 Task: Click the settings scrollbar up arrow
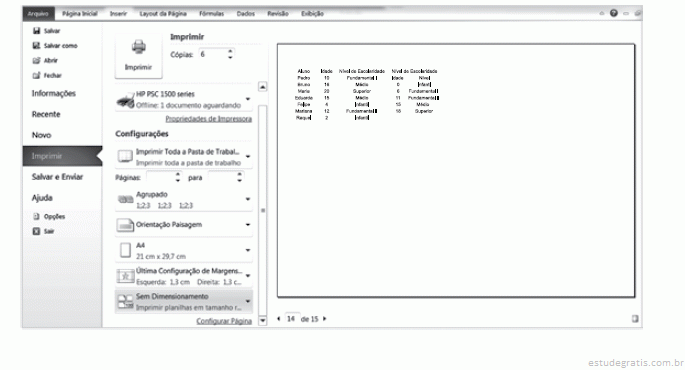[x=263, y=86]
